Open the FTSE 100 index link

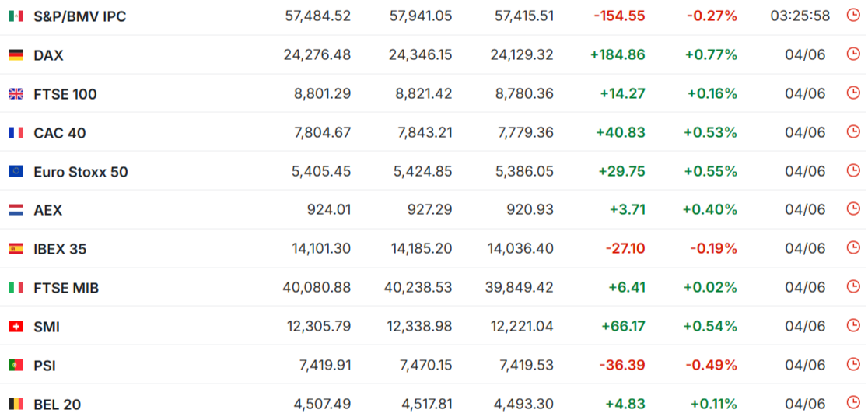65,95
